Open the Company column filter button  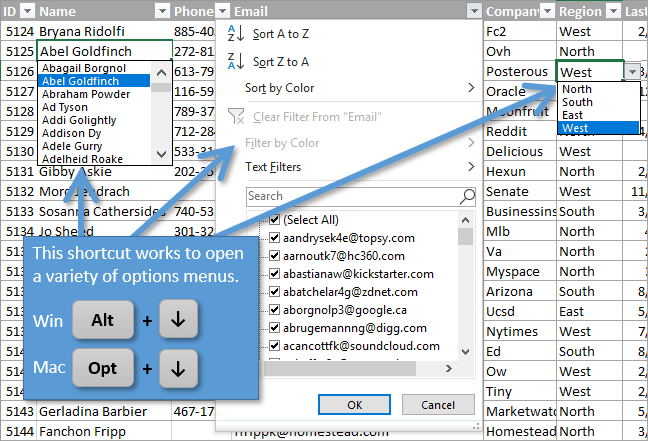point(547,11)
